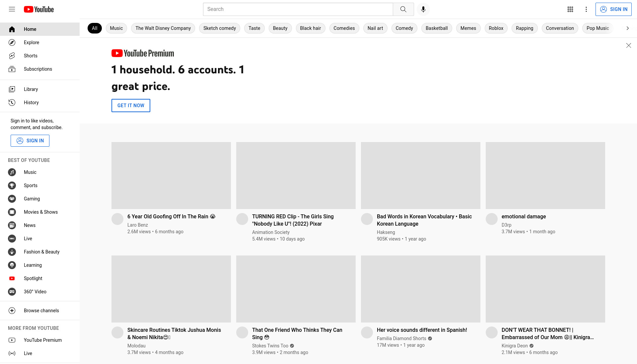This screenshot has width=637, height=364.
Task: Open DON'T WEAR THAT BONNET video title
Action: click(x=548, y=333)
